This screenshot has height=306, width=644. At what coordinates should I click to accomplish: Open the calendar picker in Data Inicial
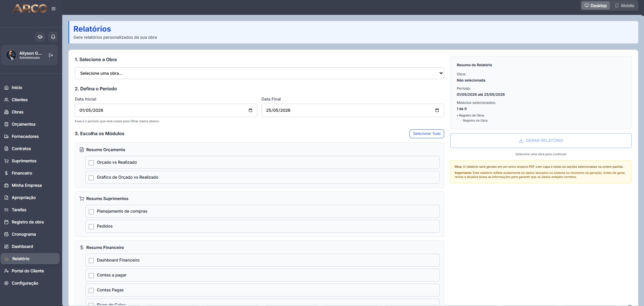[x=250, y=110]
